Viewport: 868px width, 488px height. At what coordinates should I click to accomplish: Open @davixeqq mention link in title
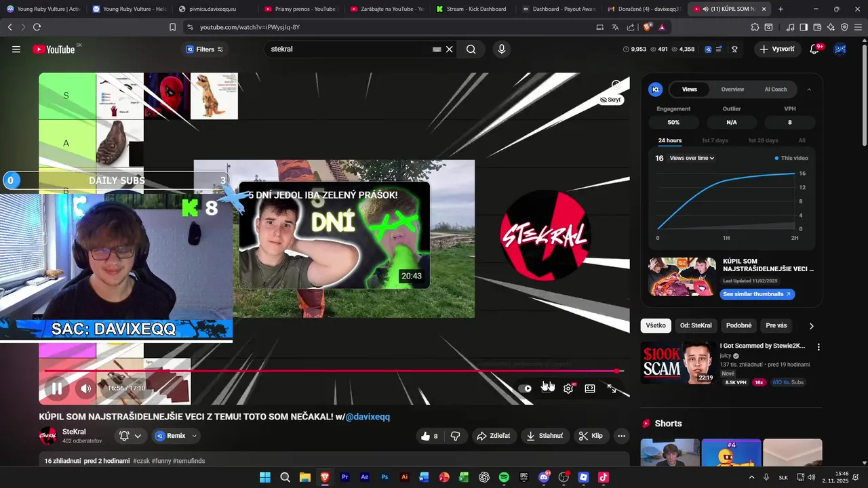(368, 417)
